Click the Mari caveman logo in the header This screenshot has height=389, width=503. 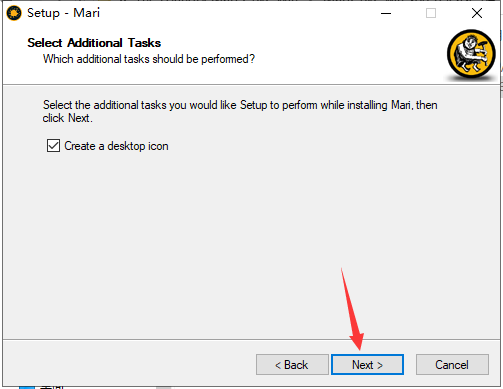click(471, 54)
